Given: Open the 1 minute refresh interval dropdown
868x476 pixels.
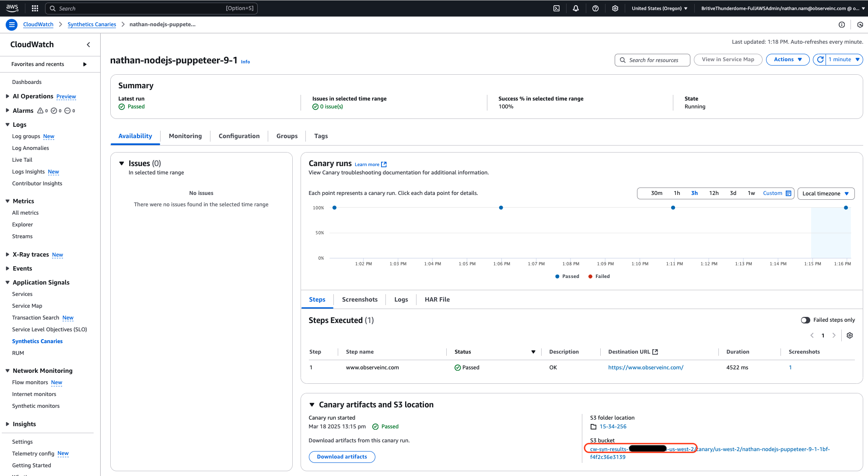Looking at the screenshot, I should [x=844, y=59].
